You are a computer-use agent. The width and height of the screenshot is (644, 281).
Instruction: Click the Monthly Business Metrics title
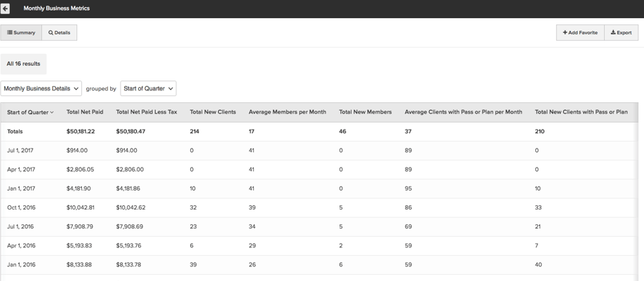pyautogui.click(x=57, y=8)
